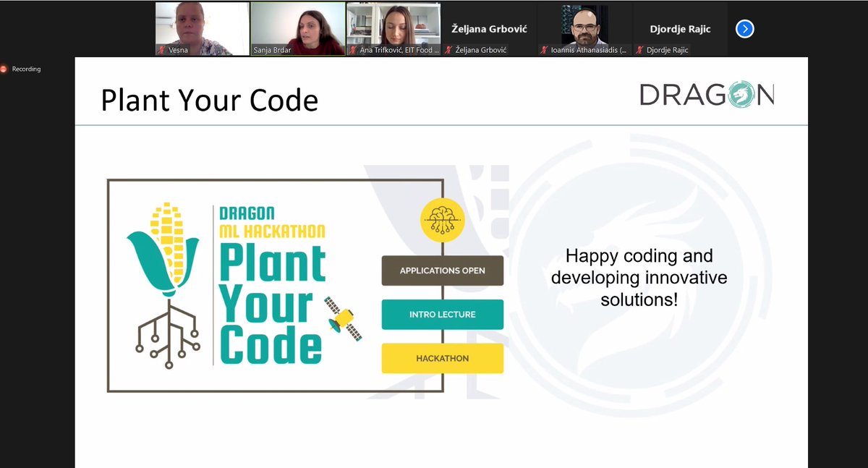The height and width of the screenshot is (468, 868).
Task: Click the satellite icon in the poster
Action: [x=344, y=319]
